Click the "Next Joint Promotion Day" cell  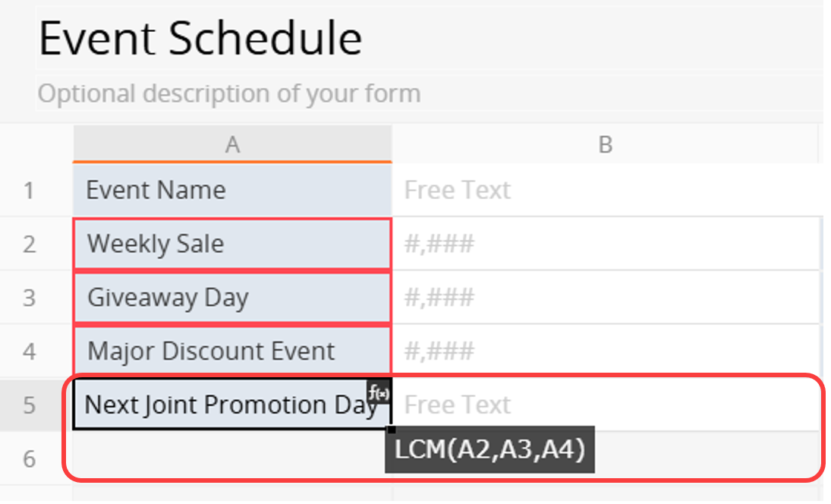[x=228, y=405]
